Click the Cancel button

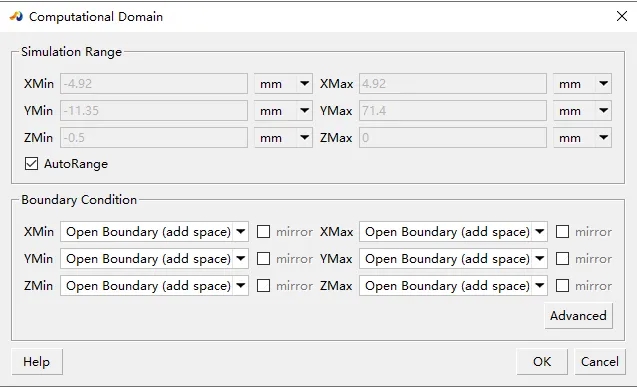click(600, 361)
